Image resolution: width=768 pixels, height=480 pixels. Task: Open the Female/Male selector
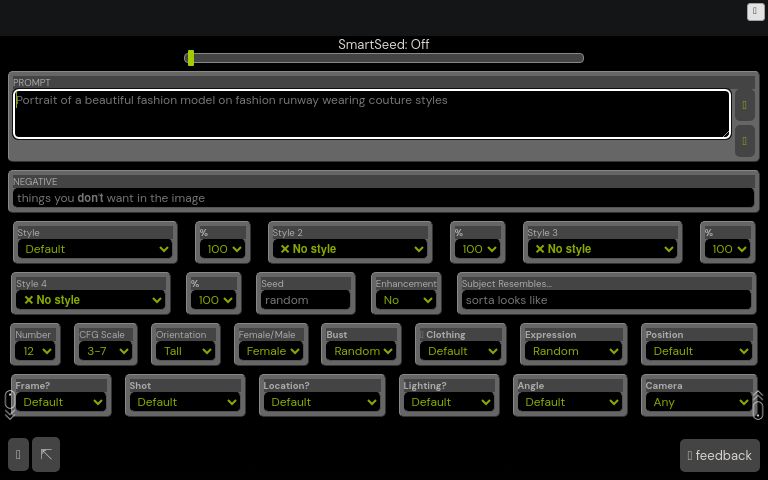coord(270,351)
